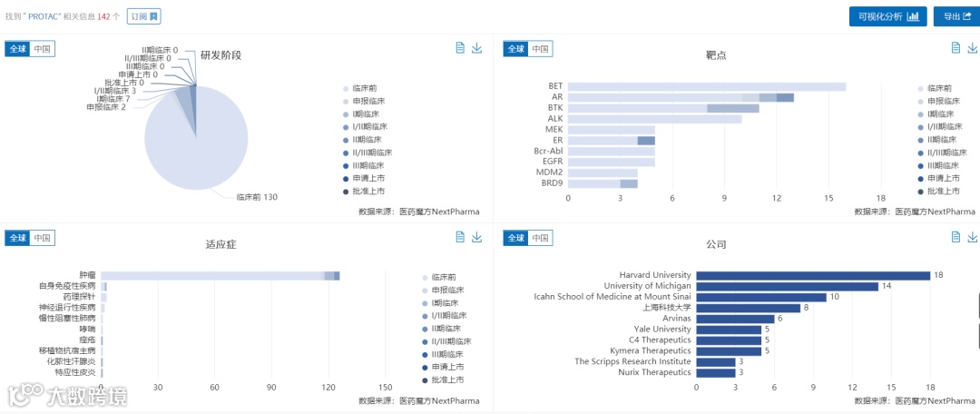
Task: Click the University of Michigan bar
Action: coord(788,286)
